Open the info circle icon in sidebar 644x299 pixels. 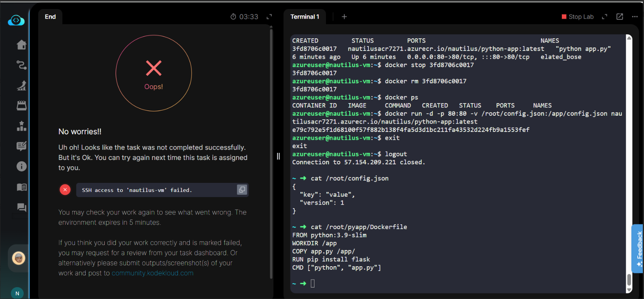[x=21, y=166]
